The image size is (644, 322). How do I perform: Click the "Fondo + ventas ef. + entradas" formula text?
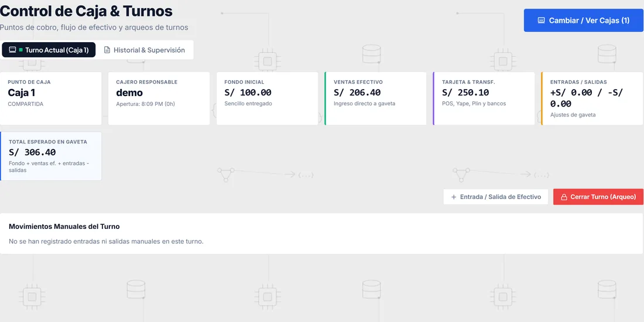point(49,166)
